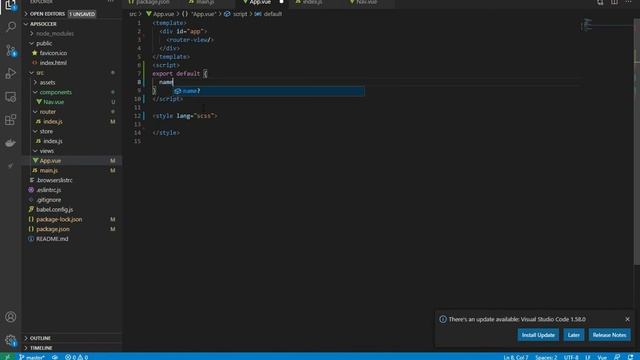Click the synchronize changes status icon
Screen dimensions: 640x360
55,357
